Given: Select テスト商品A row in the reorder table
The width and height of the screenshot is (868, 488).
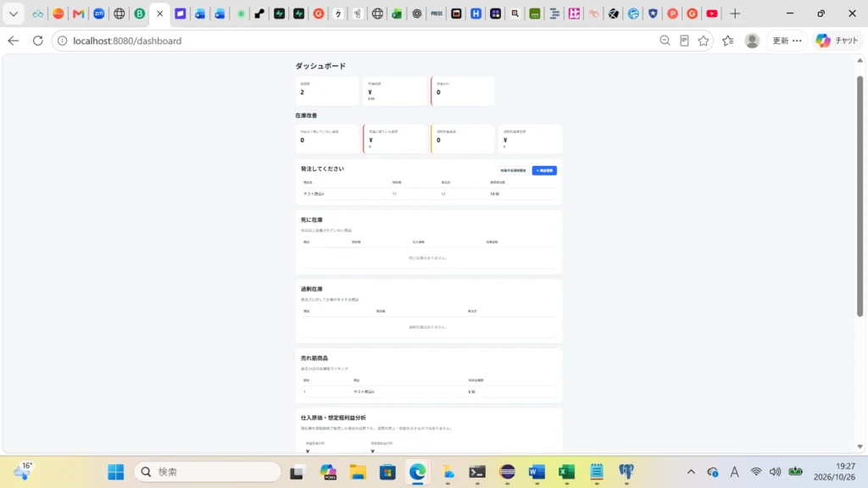Looking at the screenshot, I should 428,194.
